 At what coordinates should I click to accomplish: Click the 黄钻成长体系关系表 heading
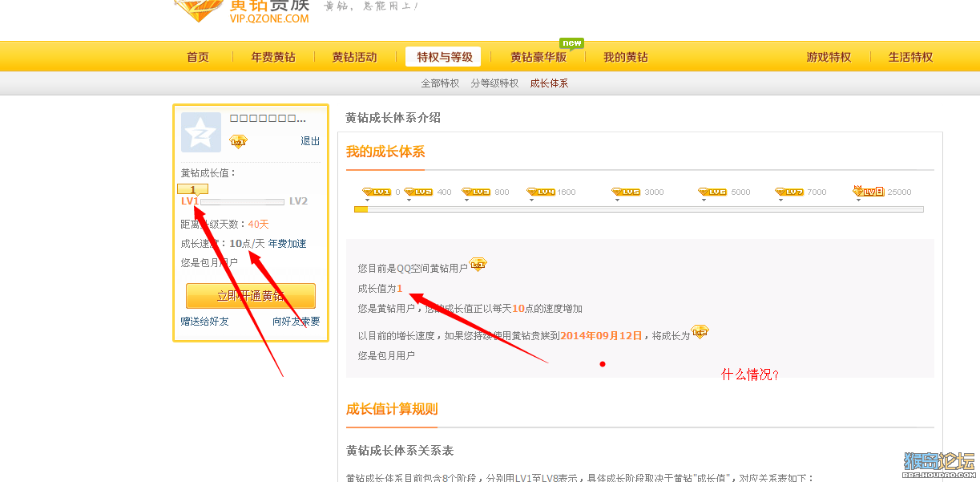point(400,451)
